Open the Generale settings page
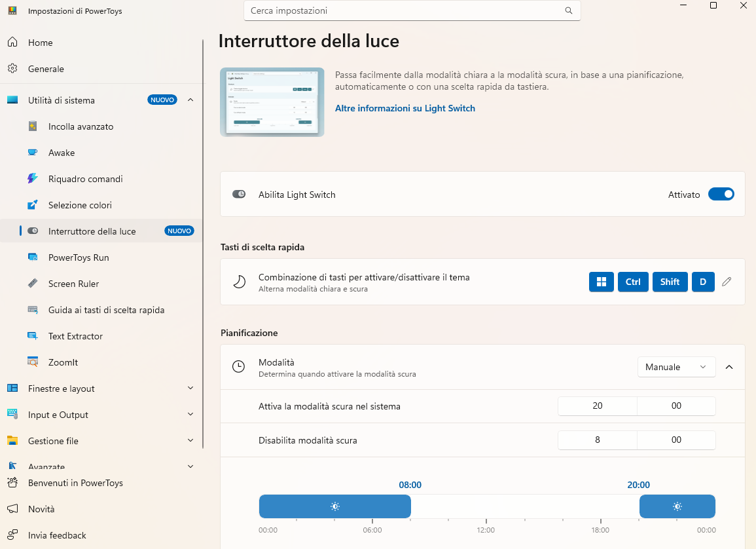Image resolution: width=756 pixels, height=549 pixels. pos(46,69)
